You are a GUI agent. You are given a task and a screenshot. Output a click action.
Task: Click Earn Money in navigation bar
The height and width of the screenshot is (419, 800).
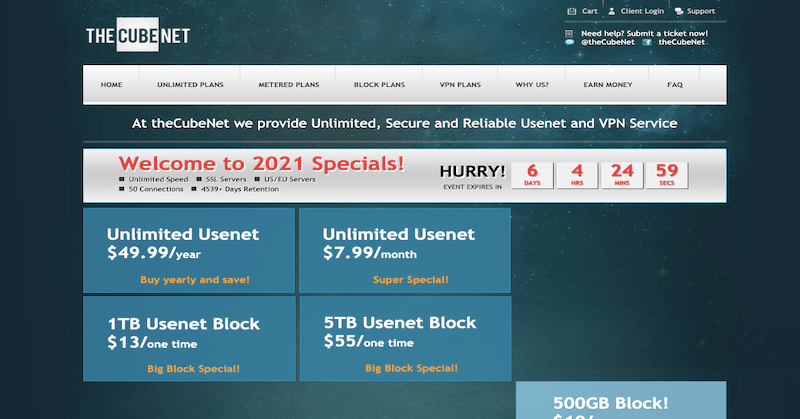click(x=605, y=85)
